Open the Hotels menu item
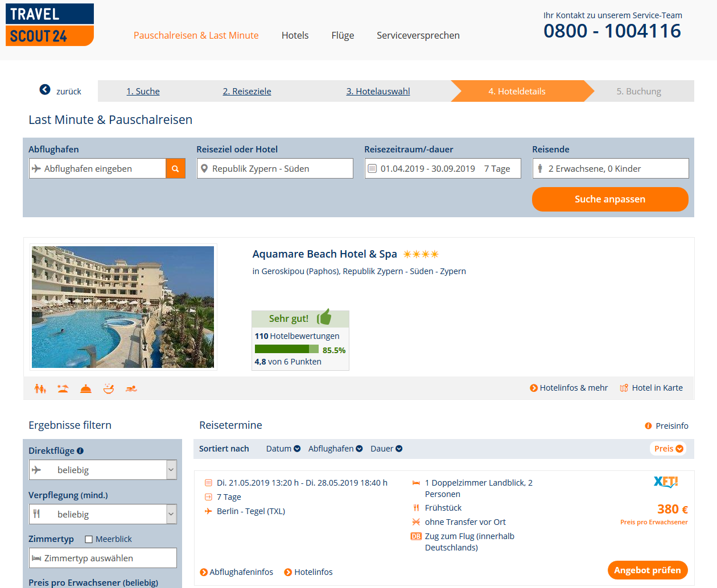717x588 pixels. (x=295, y=35)
